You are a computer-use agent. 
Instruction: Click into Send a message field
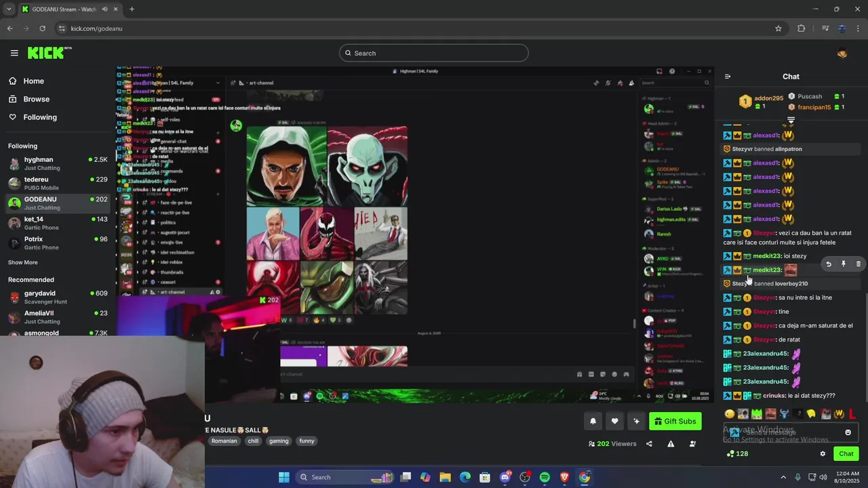click(x=790, y=432)
